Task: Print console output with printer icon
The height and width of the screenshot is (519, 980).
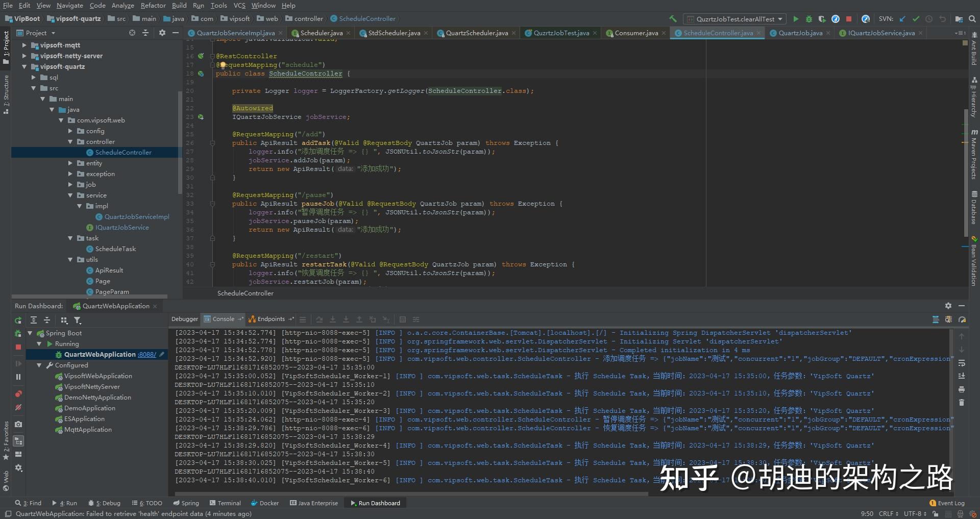Action: coord(962,389)
